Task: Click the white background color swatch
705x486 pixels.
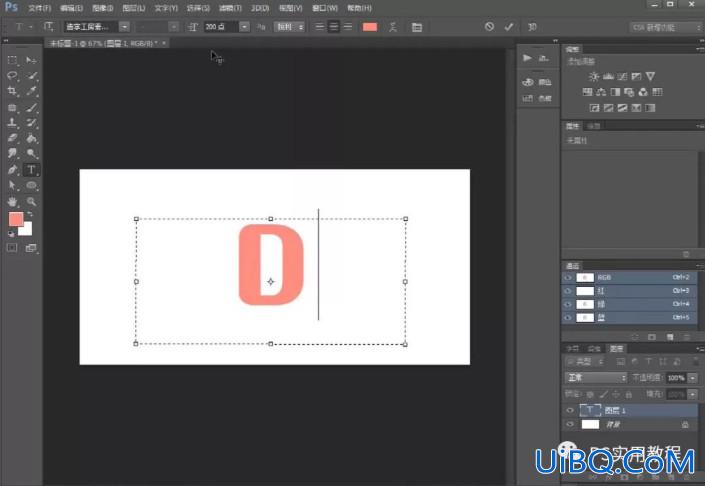Action: [27, 230]
